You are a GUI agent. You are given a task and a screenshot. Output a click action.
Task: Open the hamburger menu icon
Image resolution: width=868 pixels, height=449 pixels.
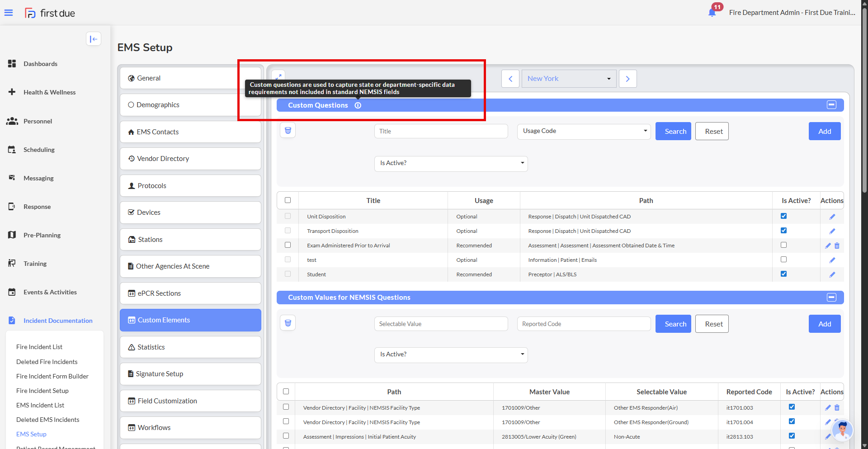pos(9,13)
